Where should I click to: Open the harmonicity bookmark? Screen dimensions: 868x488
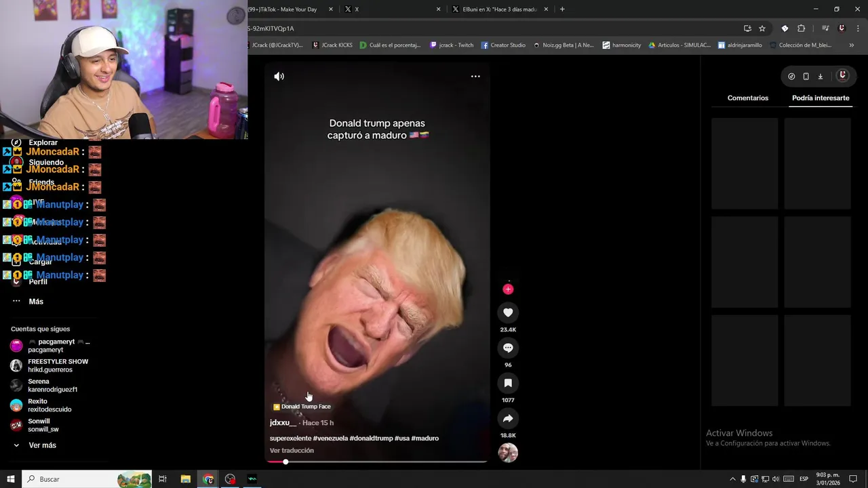[x=622, y=45]
